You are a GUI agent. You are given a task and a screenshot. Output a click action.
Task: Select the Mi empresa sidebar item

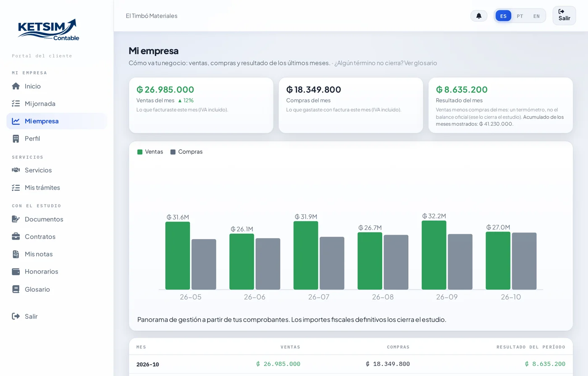57,121
